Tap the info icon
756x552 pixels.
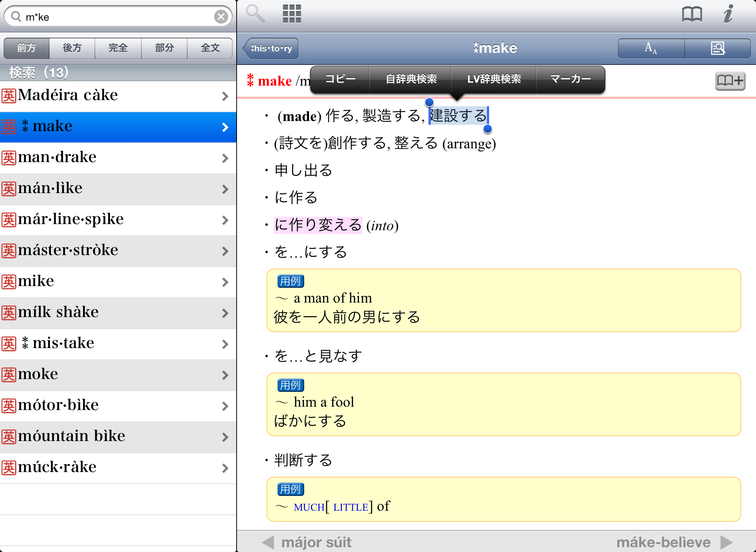[728, 14]
